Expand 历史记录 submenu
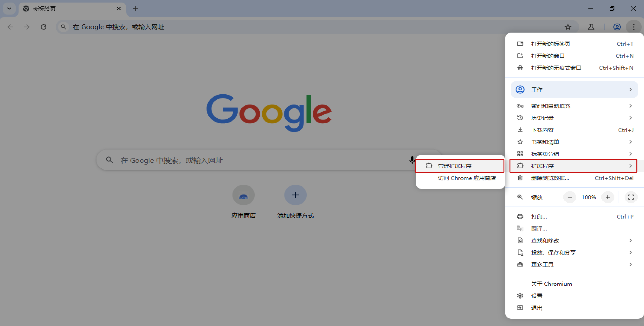 [x=574, y=118]
